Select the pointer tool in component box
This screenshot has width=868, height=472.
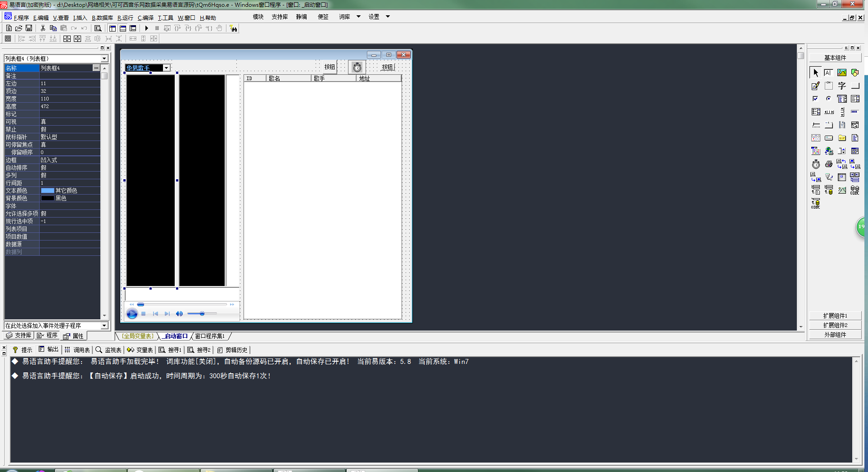[x=815, y=73]
